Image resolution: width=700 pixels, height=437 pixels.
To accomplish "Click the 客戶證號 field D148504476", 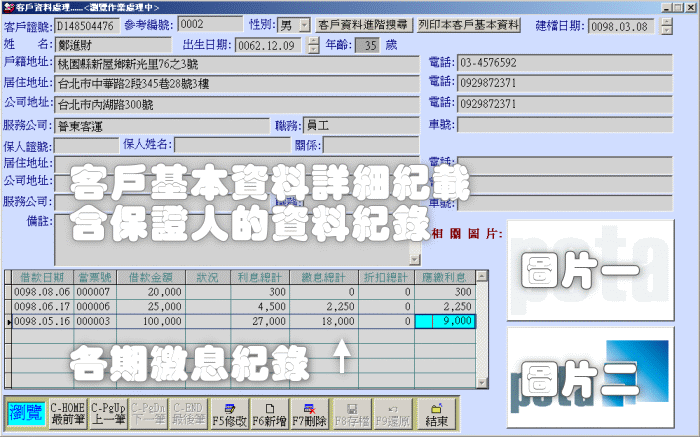I will pos(87,26).
